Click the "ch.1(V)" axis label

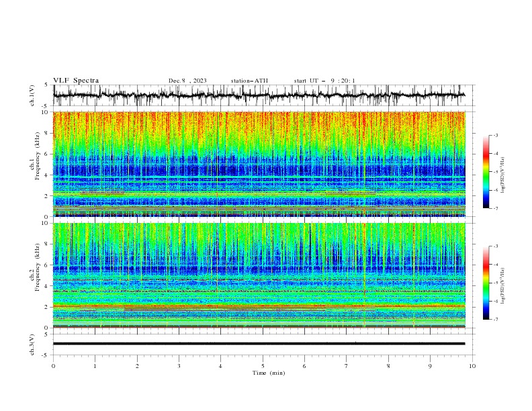(32, 95)
